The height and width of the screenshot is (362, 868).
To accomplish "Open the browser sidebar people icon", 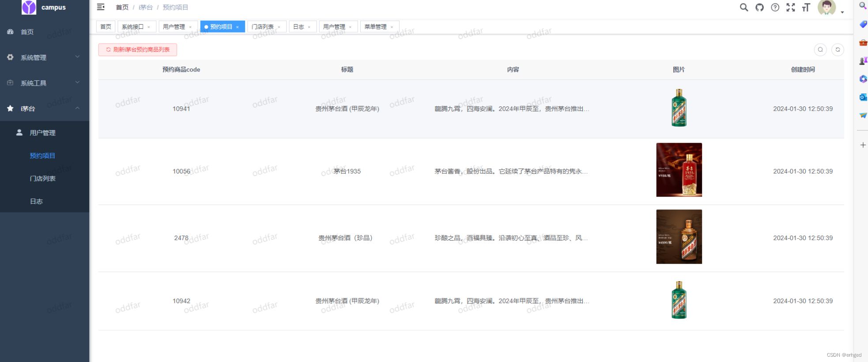I will point(863,61).
